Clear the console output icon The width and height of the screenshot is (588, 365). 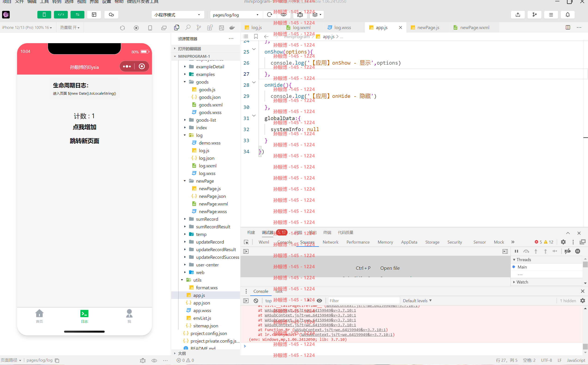pos(256,301)
